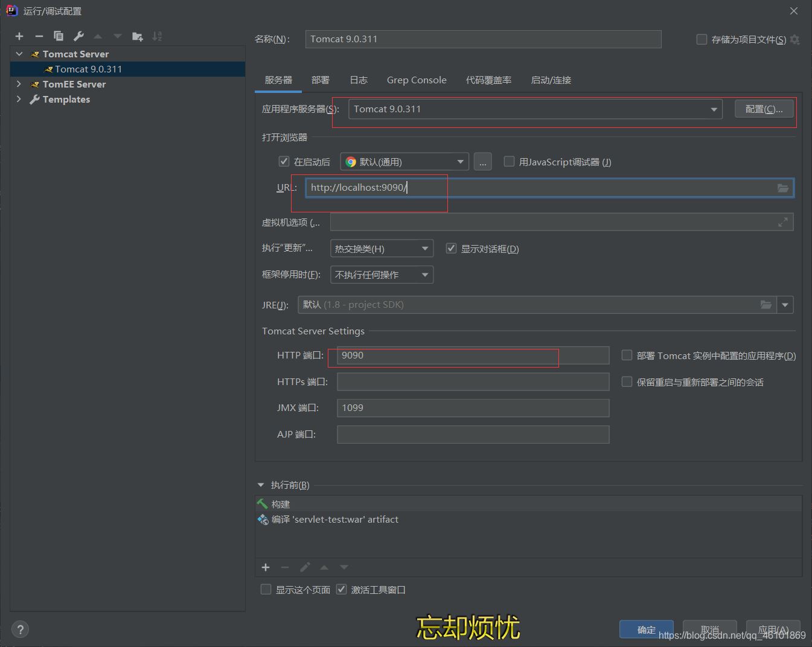Image resolution: width=812 pixels, height=647 pixels.
Task: Click the Move into new folder icon
Action: 138,36
